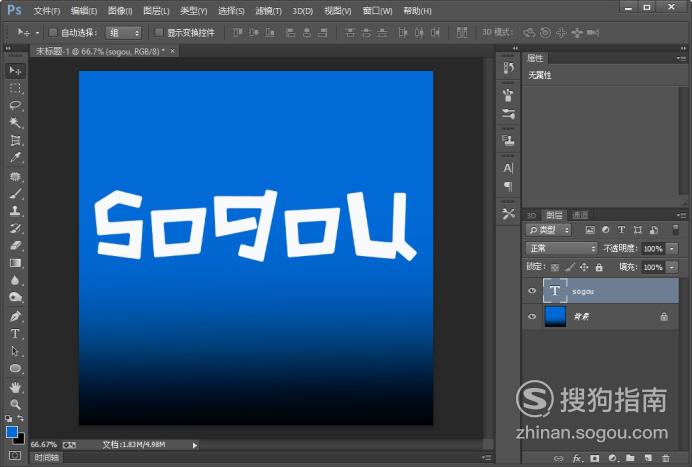Select the Hand tool
Screen dimensions: 692x467
[15, 387]
